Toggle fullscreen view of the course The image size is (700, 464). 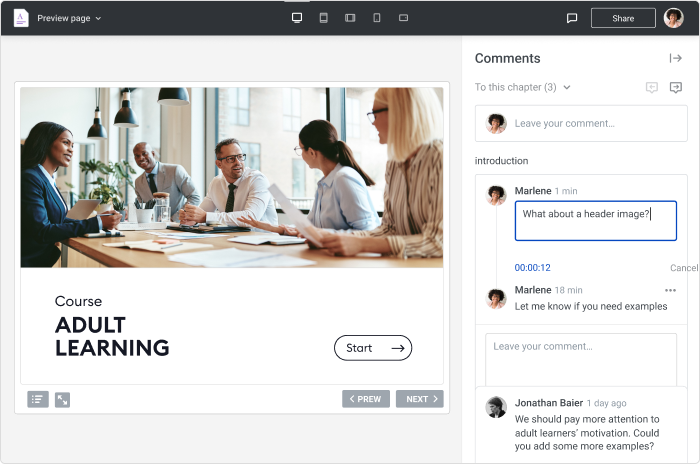(x=62, y=399)
